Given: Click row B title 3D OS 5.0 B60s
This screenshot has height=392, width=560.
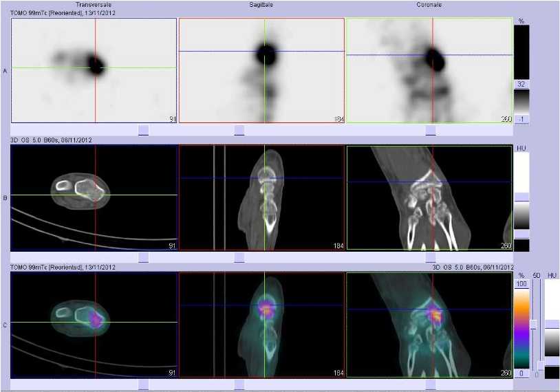Looking at the screenshot, I should (35, 140).
